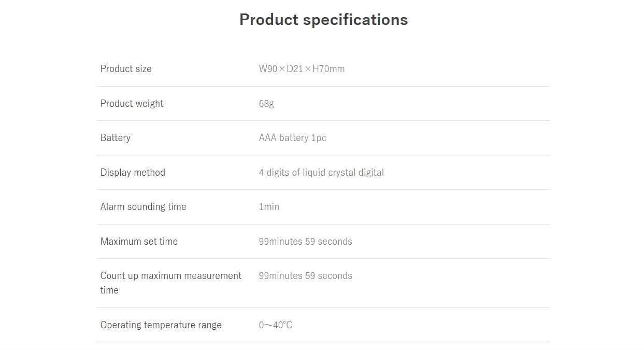The height and width of the screenshot is (350, 644).
Task: Click the Count up maximum measurement value
Action: [305, 276]
